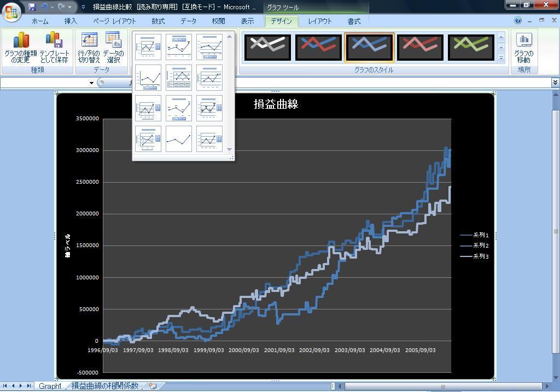Screen dimensions: 560x392
Task: Expand the chart styles gallery More arrow
Action: [x=501, y=58]
